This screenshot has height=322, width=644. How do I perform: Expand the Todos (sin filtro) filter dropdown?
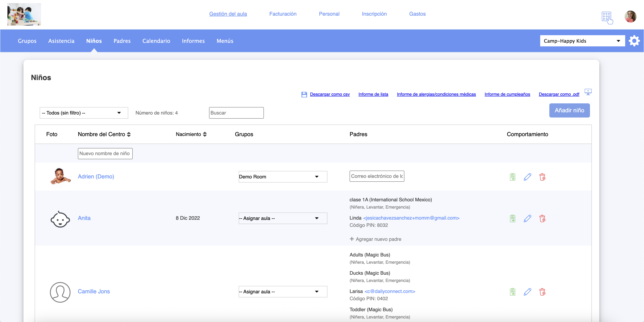click(x=84, y=113)
